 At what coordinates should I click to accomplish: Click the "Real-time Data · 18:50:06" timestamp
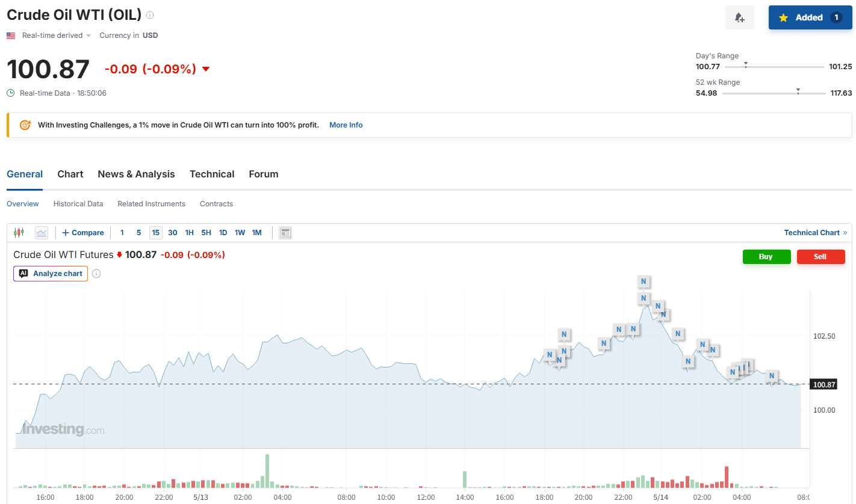[x=63, y=93]
